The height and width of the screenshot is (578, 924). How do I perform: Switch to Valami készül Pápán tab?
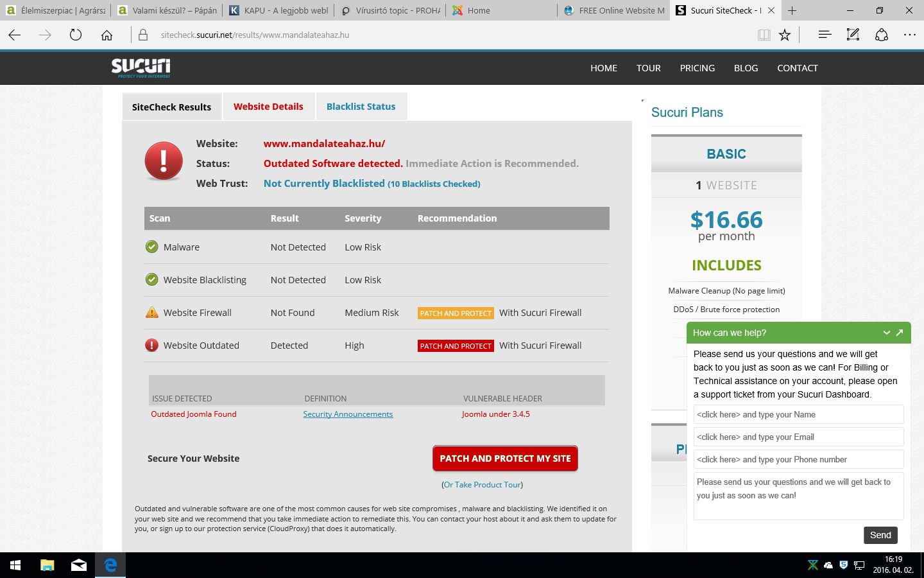click(x=166, y=10)
